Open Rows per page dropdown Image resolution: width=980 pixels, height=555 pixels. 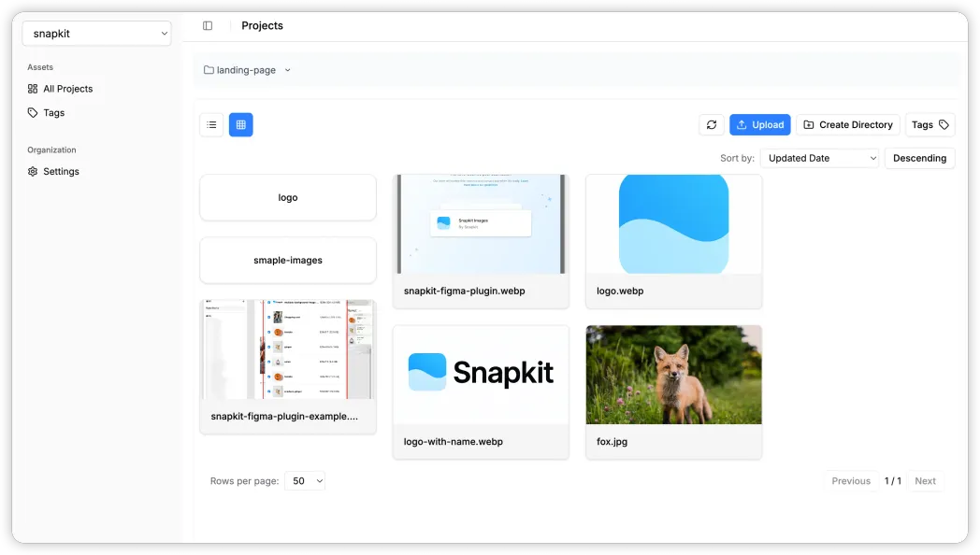click(305, 480)
